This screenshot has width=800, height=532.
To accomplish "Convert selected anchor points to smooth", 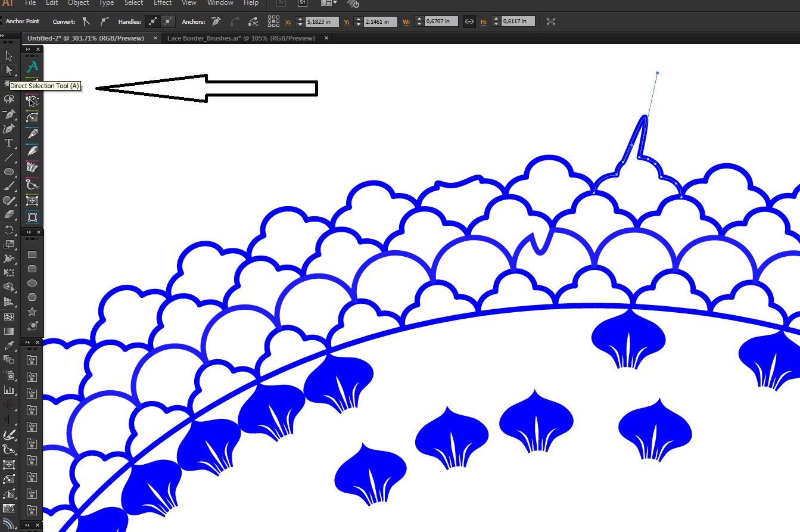I will click(x=104, y=21).
